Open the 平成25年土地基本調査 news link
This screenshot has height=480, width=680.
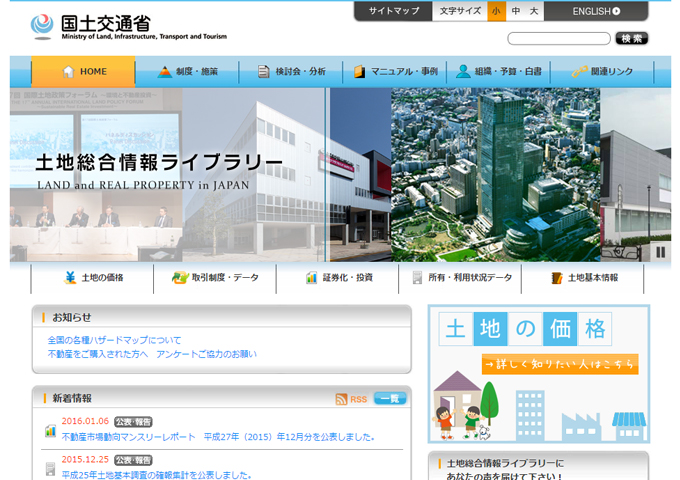click(156, 475)
